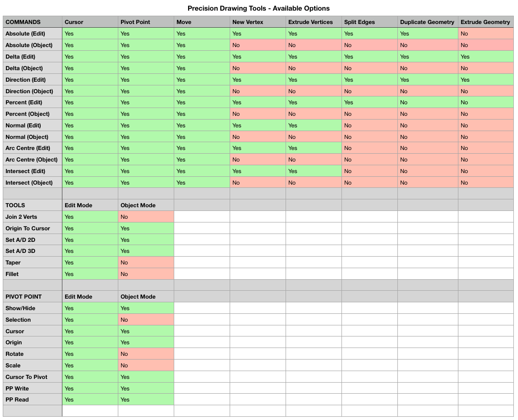Select the Absolute (Edit) row label
The width and height of the screenshot is (518, 420).
tap(32, 34)
